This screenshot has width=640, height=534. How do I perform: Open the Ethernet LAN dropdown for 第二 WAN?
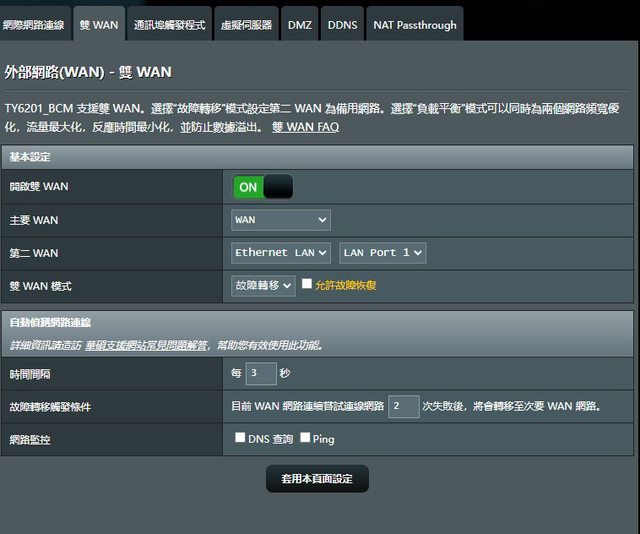[282, 253]
